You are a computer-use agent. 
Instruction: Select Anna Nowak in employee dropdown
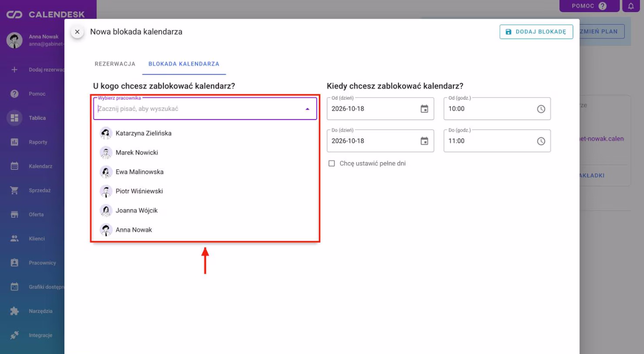tap(205, 230)
